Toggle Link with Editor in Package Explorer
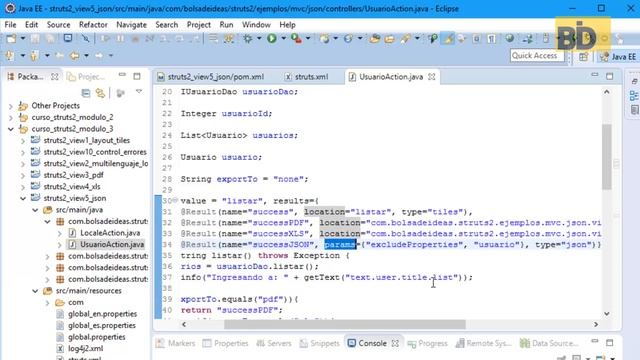Viewport: 640px width, 360px height. (x=100, y=93)
